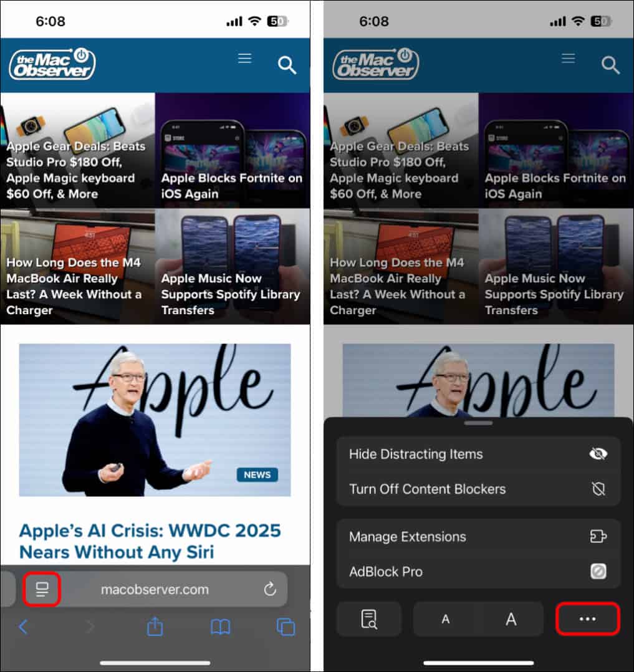Screen dimensions: 634x672
Task: Open the Apple's AI Crisis headline link
Action: pos(150,541)
